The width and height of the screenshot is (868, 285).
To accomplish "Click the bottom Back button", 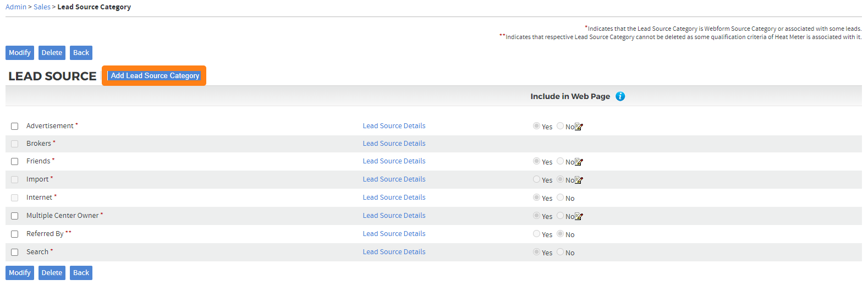I will click(x=81, y=273).
